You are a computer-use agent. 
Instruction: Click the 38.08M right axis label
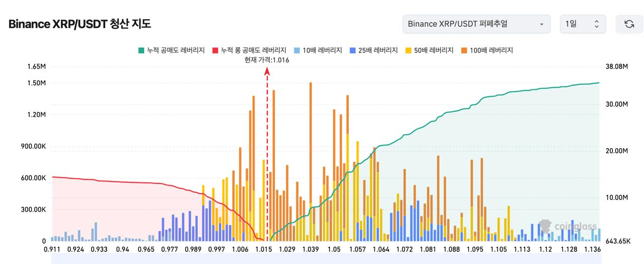(x=616, y=67)
